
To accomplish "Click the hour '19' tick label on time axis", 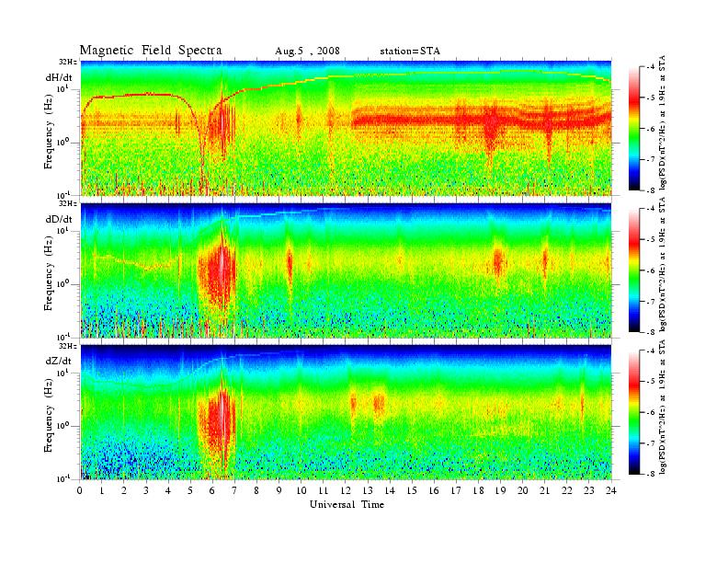I will pyautogui.click(x=500, y=491).
